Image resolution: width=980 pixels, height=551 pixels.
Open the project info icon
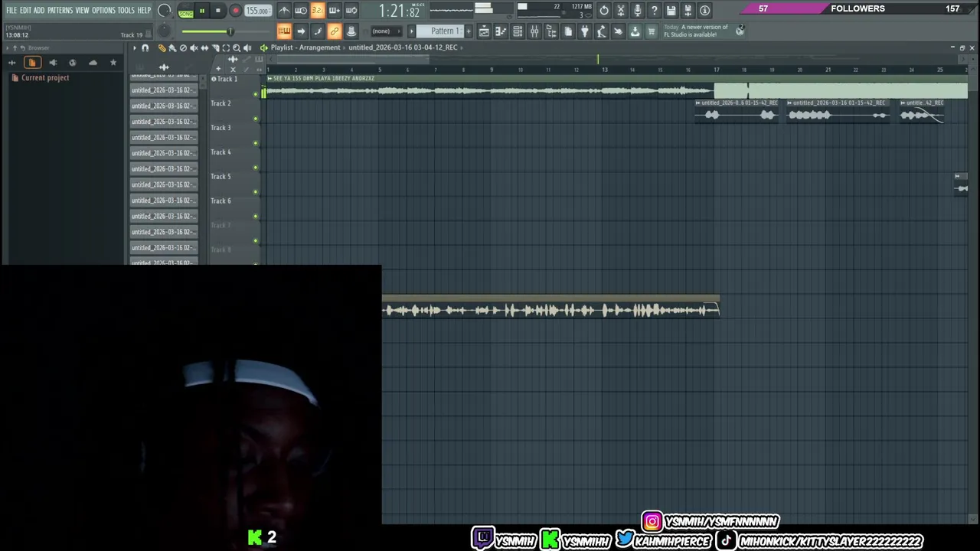click(x=705, y=11)
